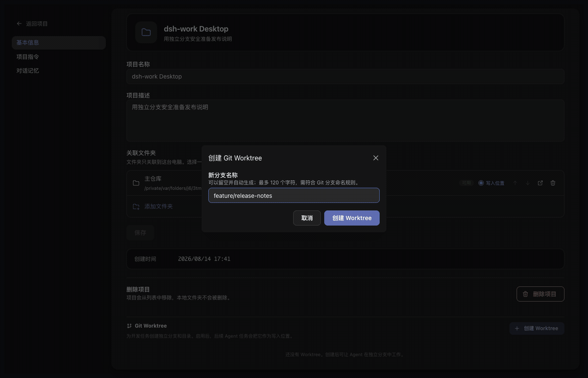Click the 新分支名称 input field
This screenshot has width=588, height=378.
tap(294, 195)
